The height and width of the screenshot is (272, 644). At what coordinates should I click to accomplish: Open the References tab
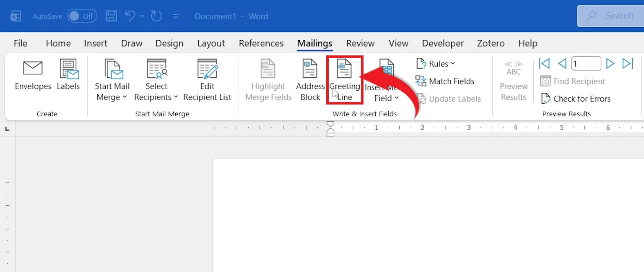[x=261, y=43]
